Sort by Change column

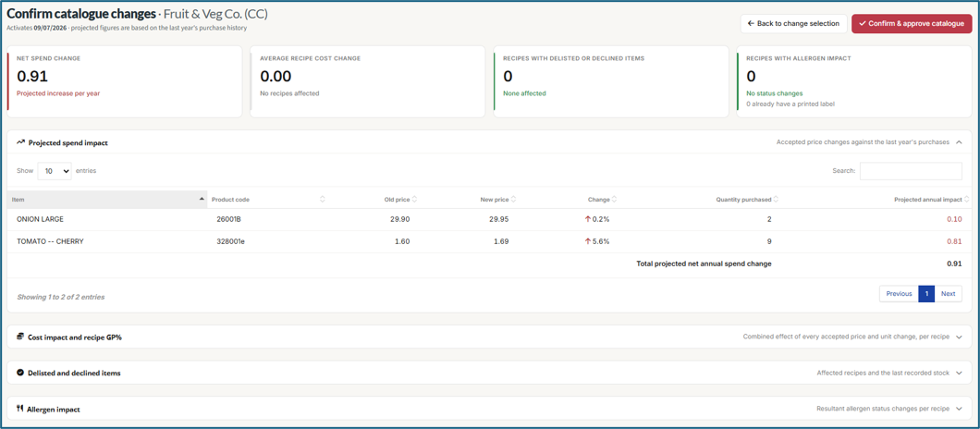[569, 200]
